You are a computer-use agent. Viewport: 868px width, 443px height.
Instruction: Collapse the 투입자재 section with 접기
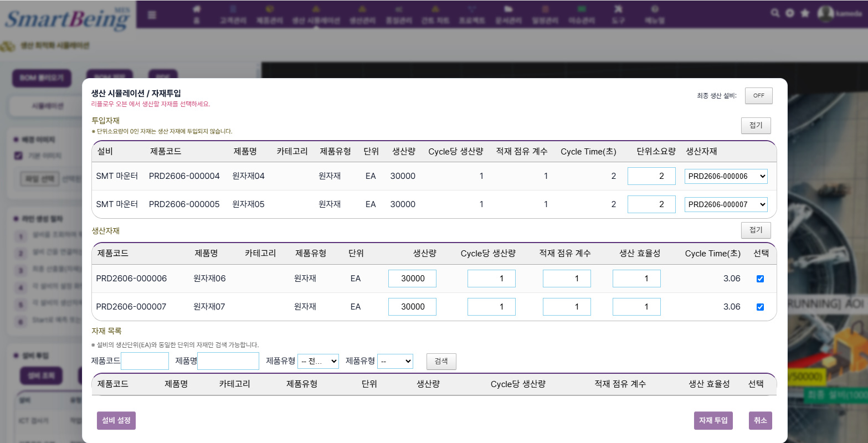coord(756,125)
